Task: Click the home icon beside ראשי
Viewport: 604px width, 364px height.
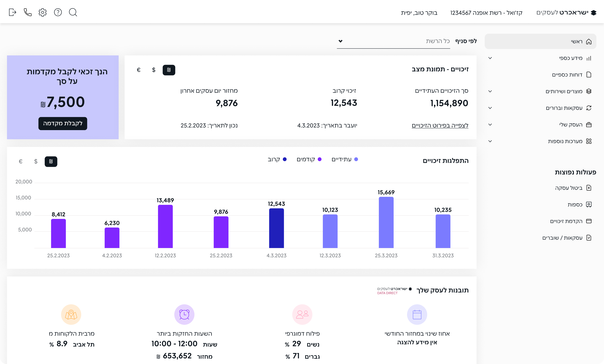Action: pos(589,41)
